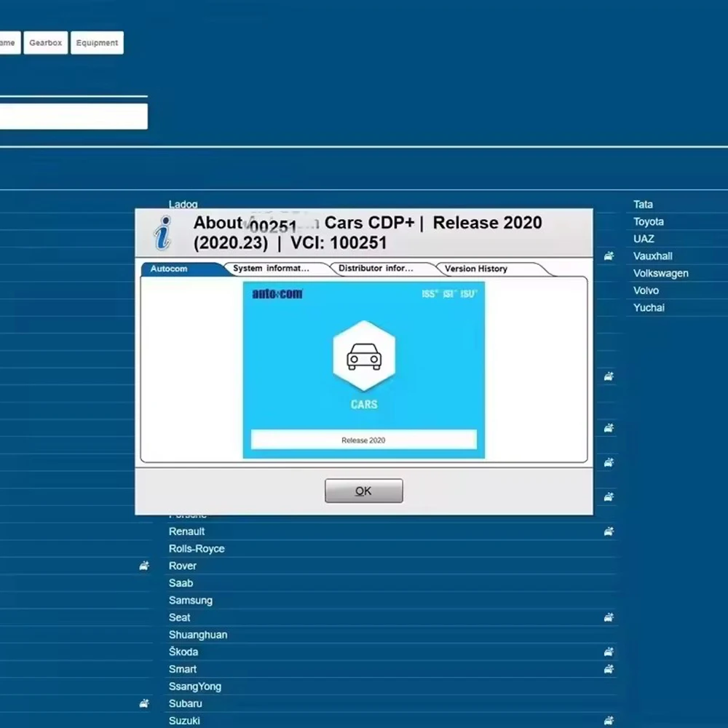Viewport: 728px width, 728px height.
Task: Select Rolls-Royce in the brand list
Action: tap(197, 549)
